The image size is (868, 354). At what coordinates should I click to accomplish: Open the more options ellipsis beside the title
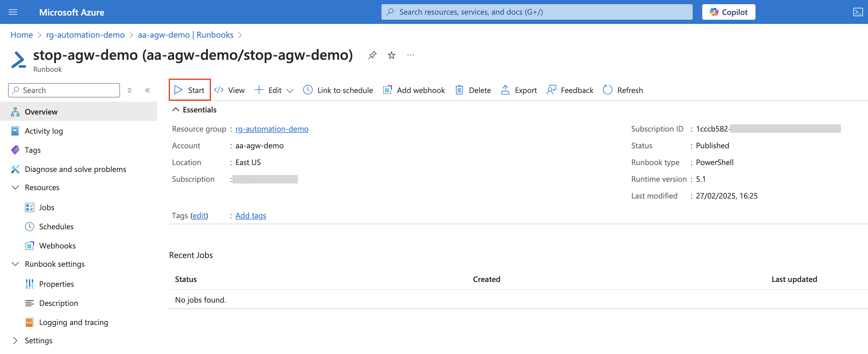coord(411,55)
